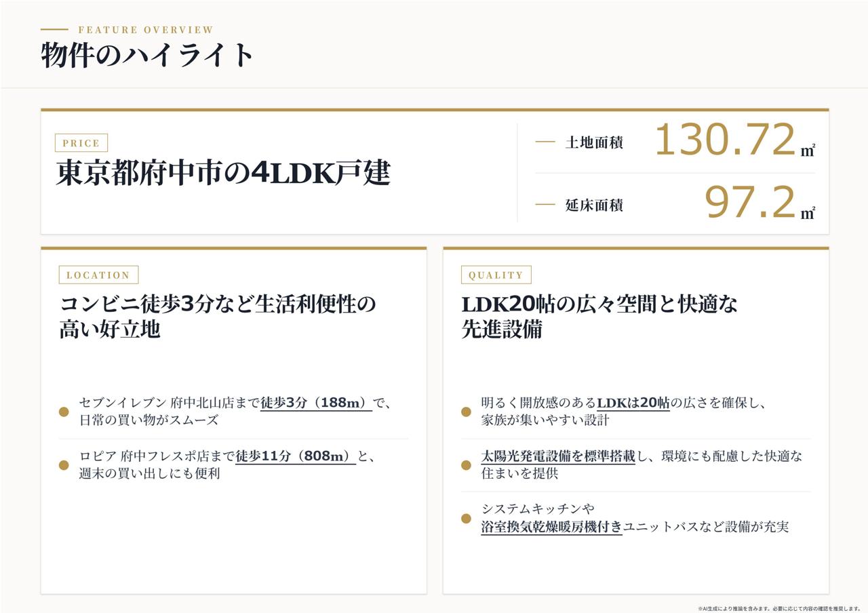This screenshot has height=613, width=868.
Task: Select the QUALITY tag
Action: click(x=496, y=275)
